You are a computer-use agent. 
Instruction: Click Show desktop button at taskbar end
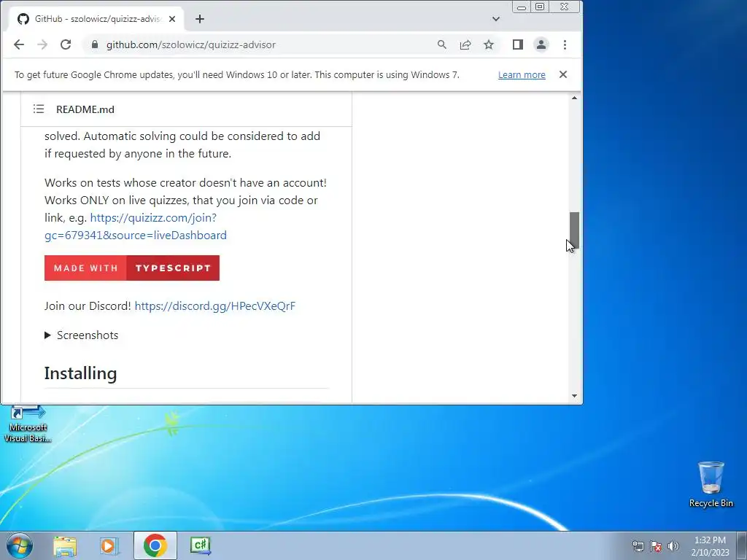[x=742, y=545]
